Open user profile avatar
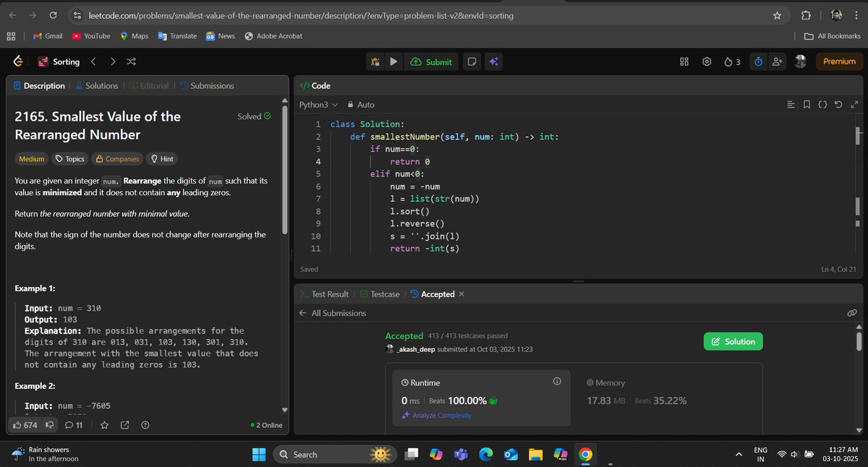The width and height of the screenshot is (868, 467). (x=800, y=62)
